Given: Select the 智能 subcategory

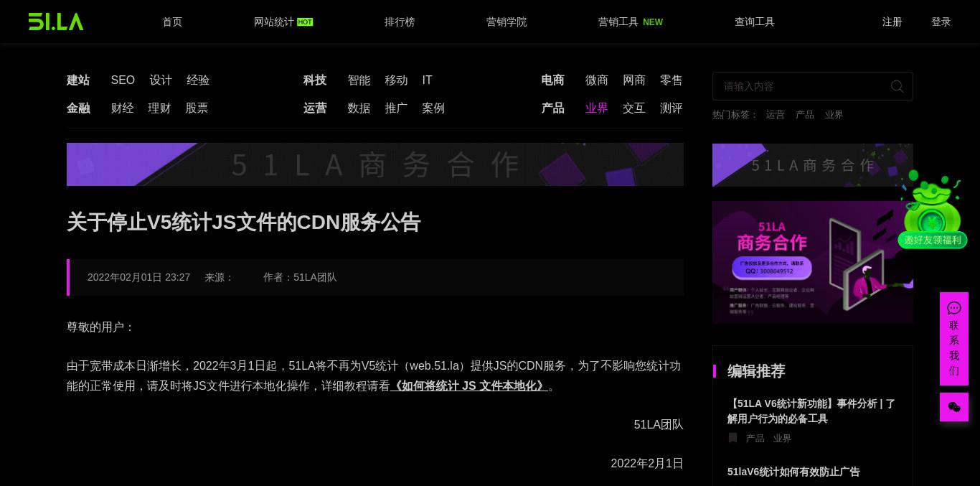Looking at the screenshot, I should pos(359,80).
